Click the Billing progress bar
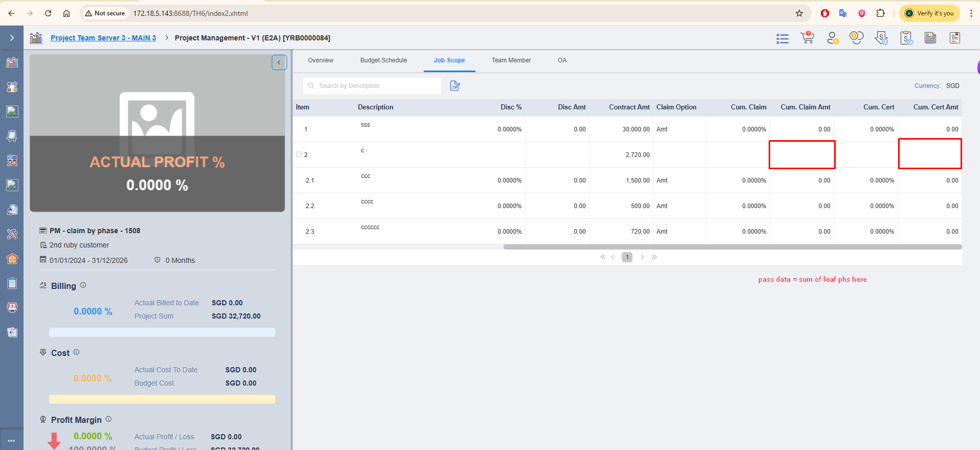Viewport: 980px width, 450px height. coord(162,332)
